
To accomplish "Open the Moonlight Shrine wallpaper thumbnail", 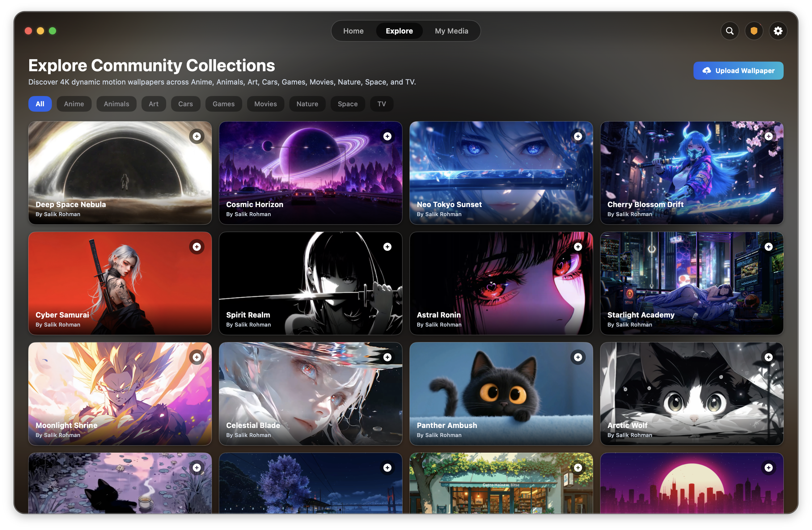I will point(120,394).
